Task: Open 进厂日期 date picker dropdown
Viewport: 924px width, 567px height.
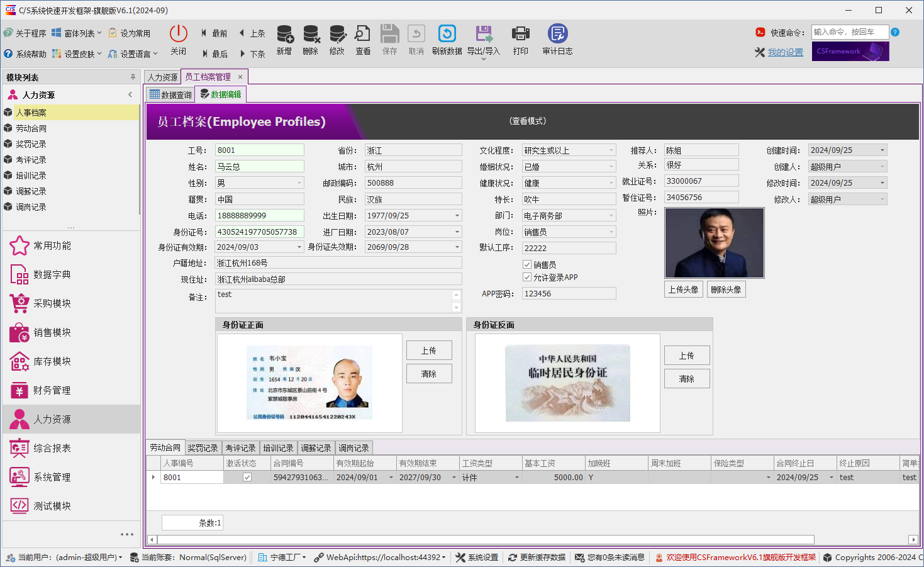Action: point(457,232)
